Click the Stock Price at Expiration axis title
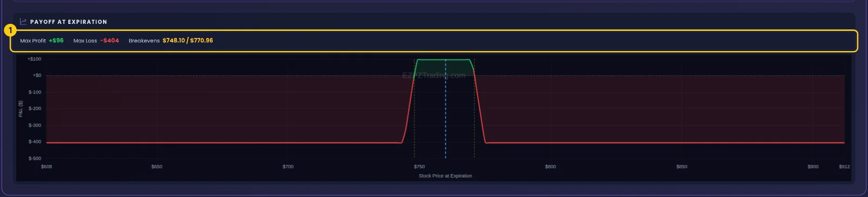The width and height of the screenshot is (868, 197). pyautogui.click(x=445, y=176)
